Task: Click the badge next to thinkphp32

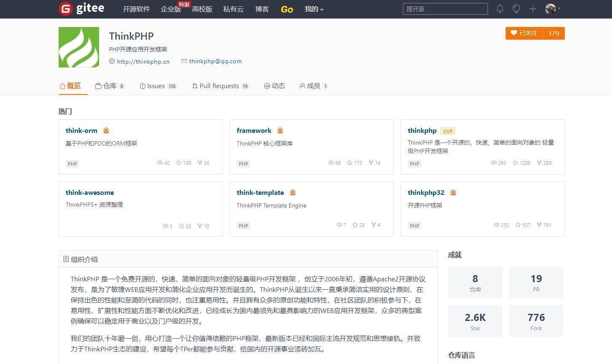Action: click(x=453, y=193)
